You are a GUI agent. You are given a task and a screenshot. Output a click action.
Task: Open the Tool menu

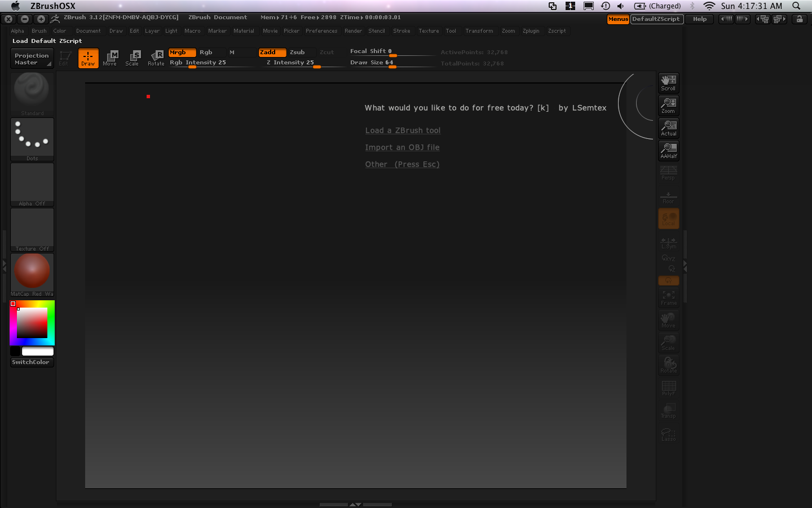coord(451,31)
